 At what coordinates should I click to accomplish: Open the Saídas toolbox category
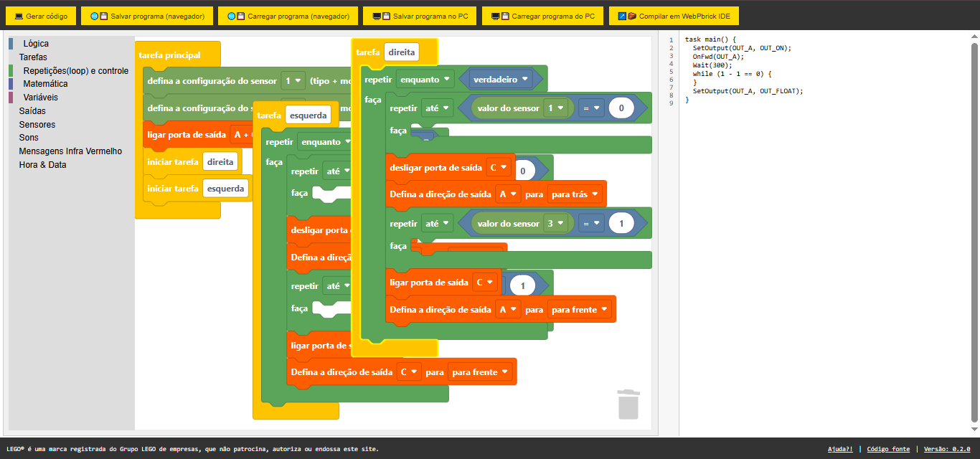pos(32,111)
